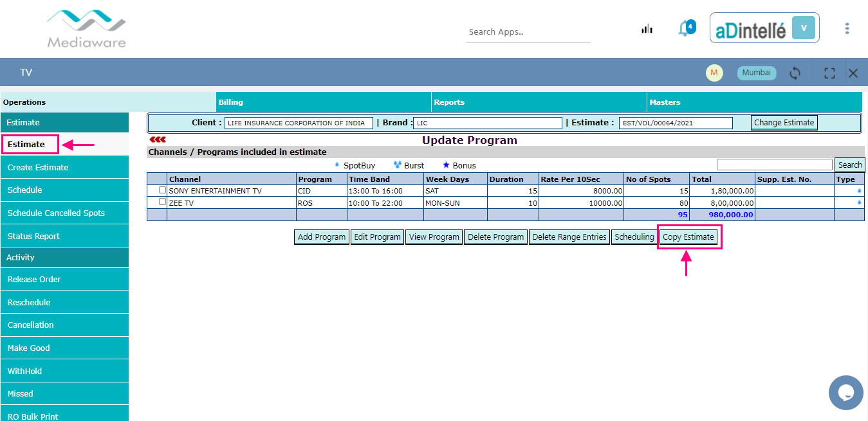Click the Channel column header
Viewport: 868px width, 421px height.
tap(232, 179)
